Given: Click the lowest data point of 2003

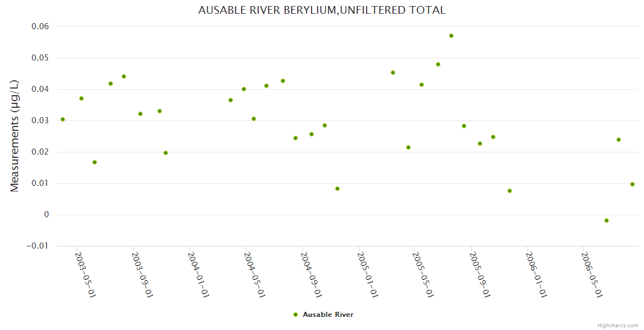Looking at the screenshot, I should tap(95, 162).
